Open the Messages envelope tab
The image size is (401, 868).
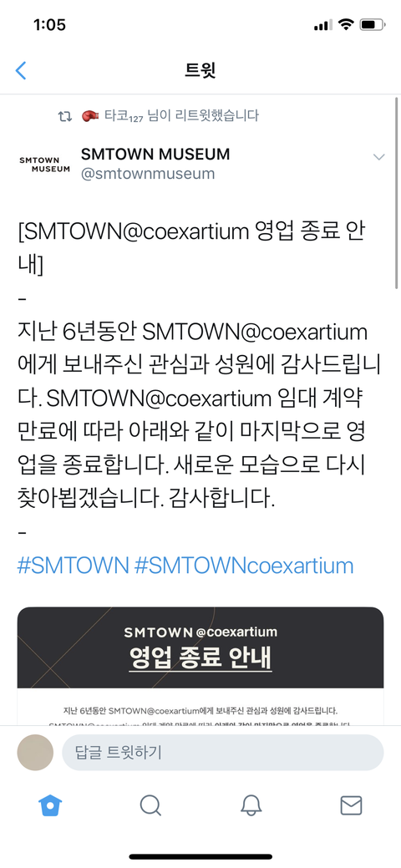pyautogui.click(x=351, y=805)
